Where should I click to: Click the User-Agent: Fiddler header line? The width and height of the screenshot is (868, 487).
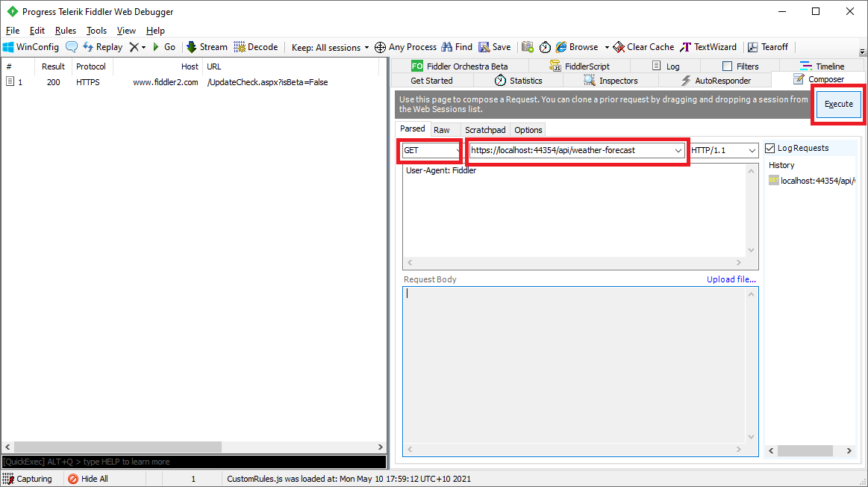pos(441,170)
